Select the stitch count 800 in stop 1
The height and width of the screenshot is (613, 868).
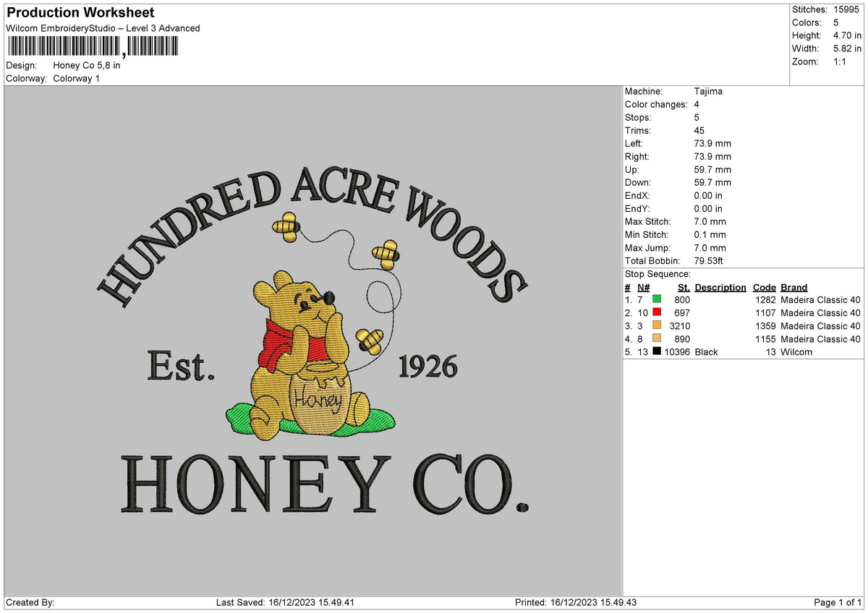[x=682, y=300]
